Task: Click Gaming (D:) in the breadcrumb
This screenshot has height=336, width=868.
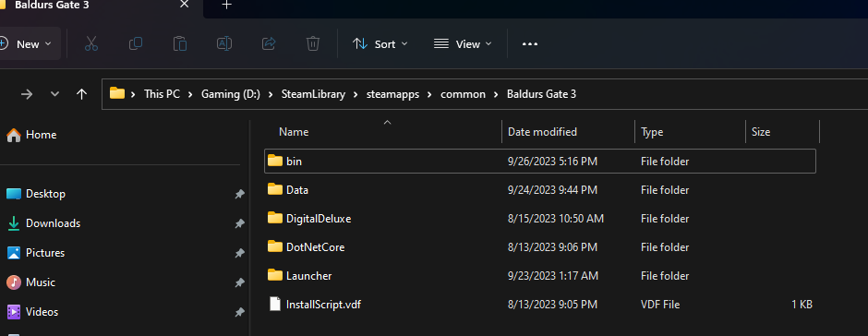Action: pos(230,94)
